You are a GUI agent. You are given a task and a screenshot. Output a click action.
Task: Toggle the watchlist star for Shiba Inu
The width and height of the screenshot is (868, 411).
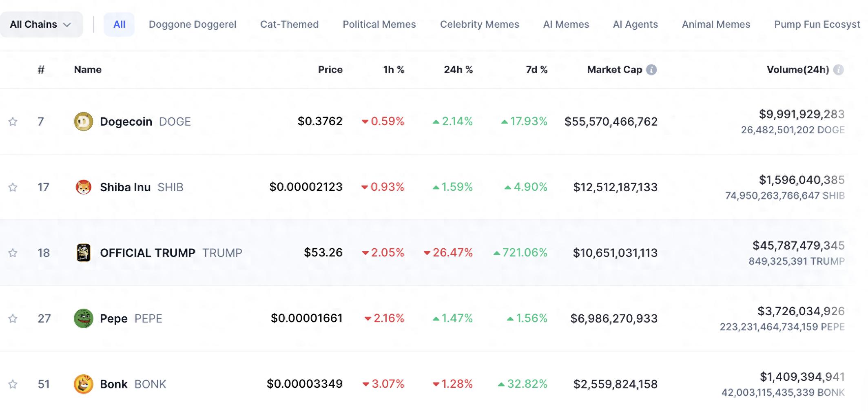13,187
